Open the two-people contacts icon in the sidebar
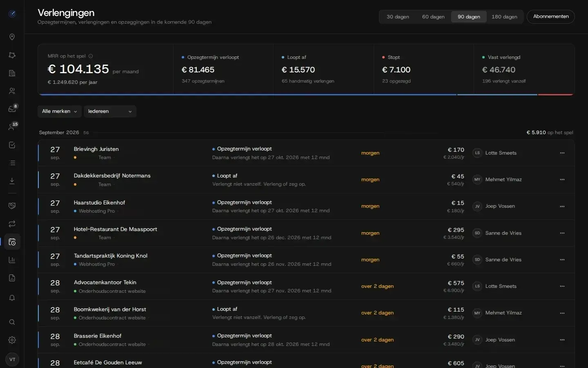The height and width of the screenshot is (368, 588). (x=12, y=91)
